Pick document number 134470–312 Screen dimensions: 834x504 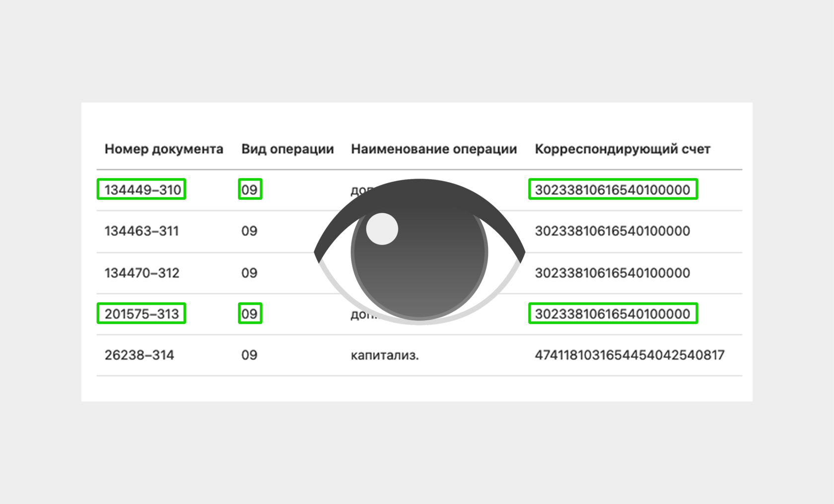[142, 273]
